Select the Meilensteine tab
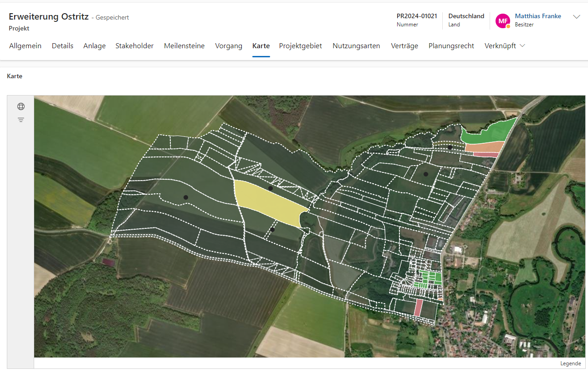 pos(184,46)
